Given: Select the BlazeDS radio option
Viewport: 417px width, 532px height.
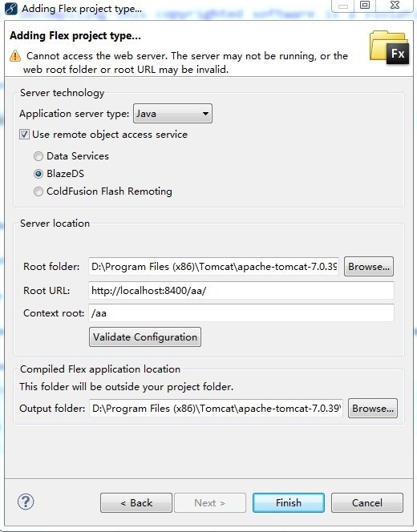Looking at the screenshot, I should [38, 174].
